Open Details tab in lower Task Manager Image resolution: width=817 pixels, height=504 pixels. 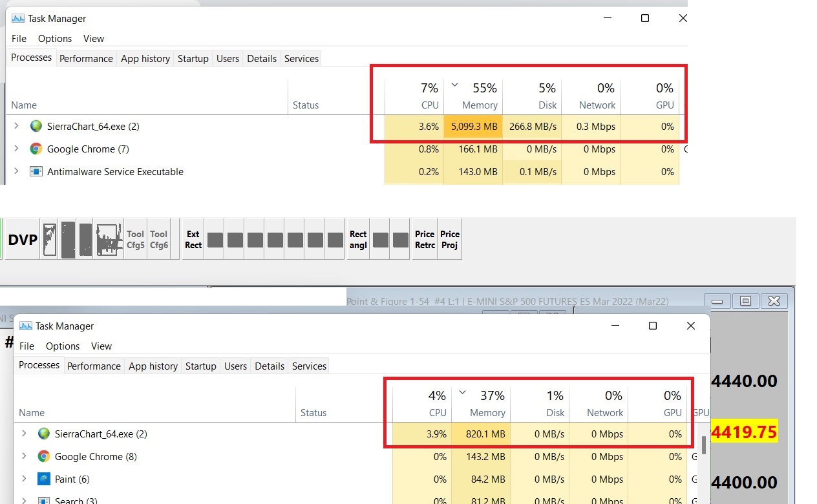pyautogui.click(x=270, y=366)
